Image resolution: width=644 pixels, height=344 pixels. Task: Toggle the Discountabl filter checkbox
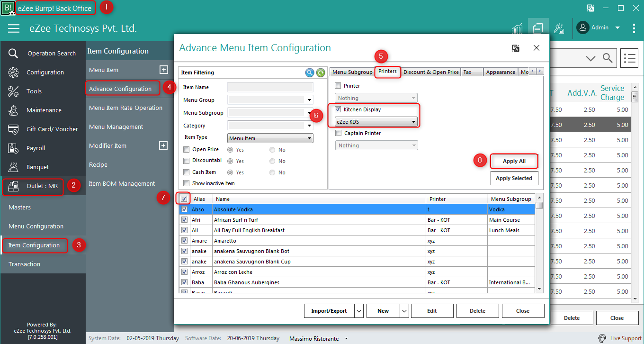(186, 161)
